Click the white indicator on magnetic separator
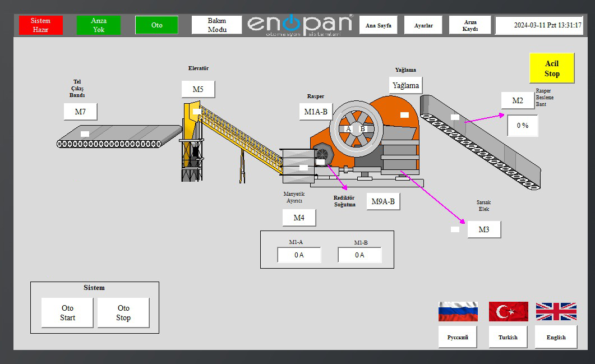This screenshot has height=364, width=595. pos(303,167)
